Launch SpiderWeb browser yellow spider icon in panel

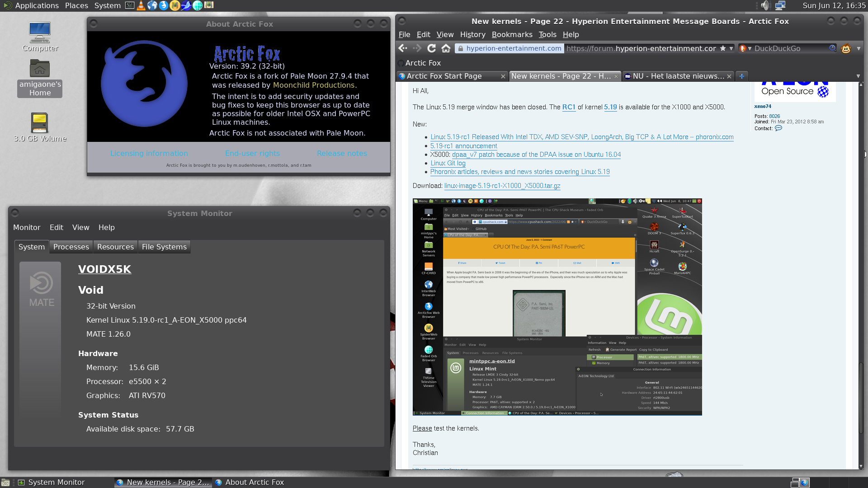pos(175,5)
